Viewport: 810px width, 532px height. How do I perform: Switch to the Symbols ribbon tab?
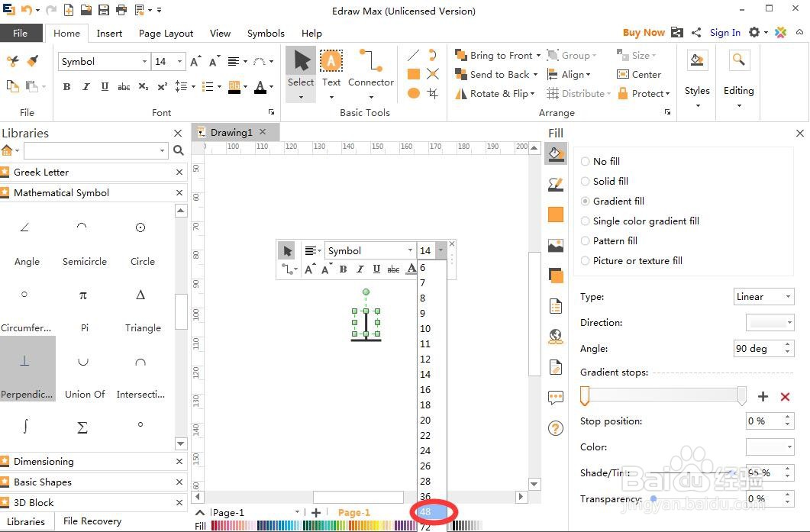266,33
